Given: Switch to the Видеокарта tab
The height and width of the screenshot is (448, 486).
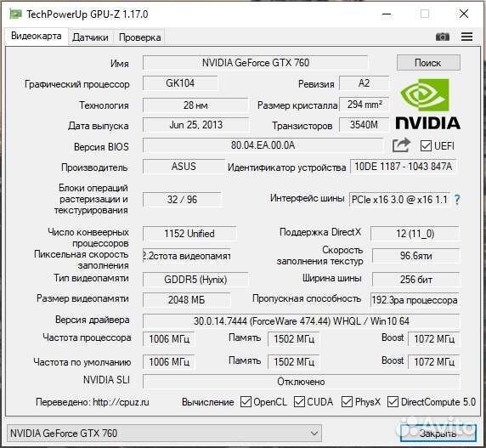Looking at the screenshot, I should 37,36.
